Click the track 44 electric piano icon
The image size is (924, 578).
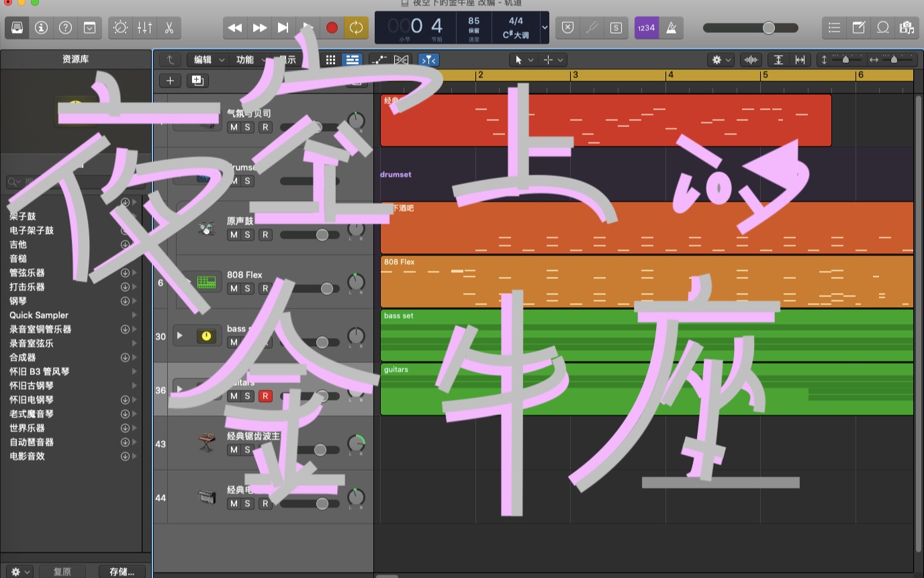(207, 497)
